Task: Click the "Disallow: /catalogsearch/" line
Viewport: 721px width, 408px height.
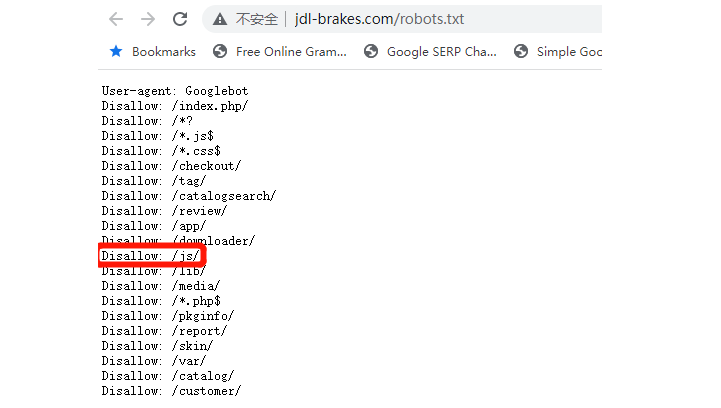Action: coord(189,196)
